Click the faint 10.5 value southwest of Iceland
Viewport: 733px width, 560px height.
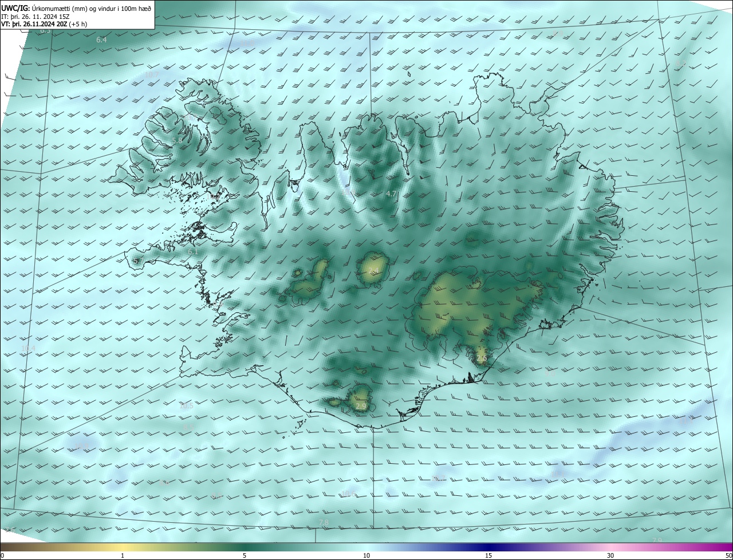coord(187,405)
